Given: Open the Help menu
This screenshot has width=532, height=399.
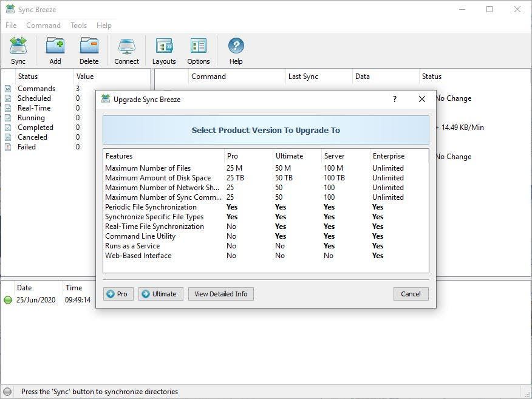Looking at the screenshot, I should click(x=104, y=26).
